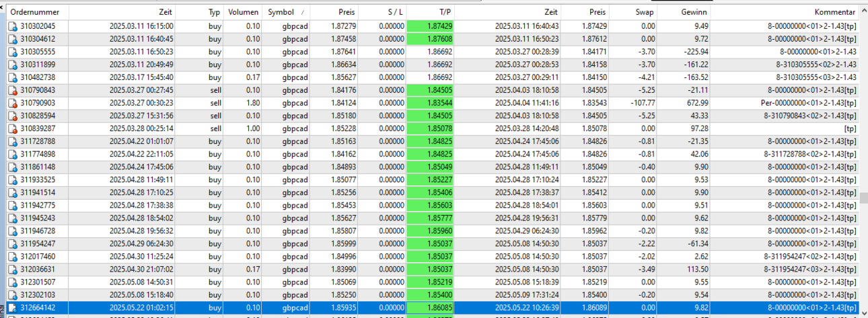Image resolution: width=868 pixels, height=318 pixels.
Task: Click the Gewinn value 97.28
Action: tap(697, 128)
